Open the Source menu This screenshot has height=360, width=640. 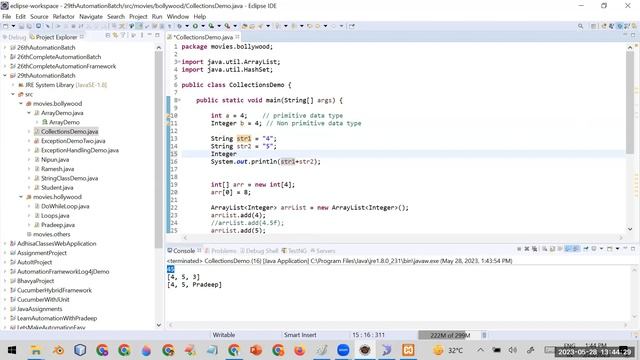coord(39,16)
